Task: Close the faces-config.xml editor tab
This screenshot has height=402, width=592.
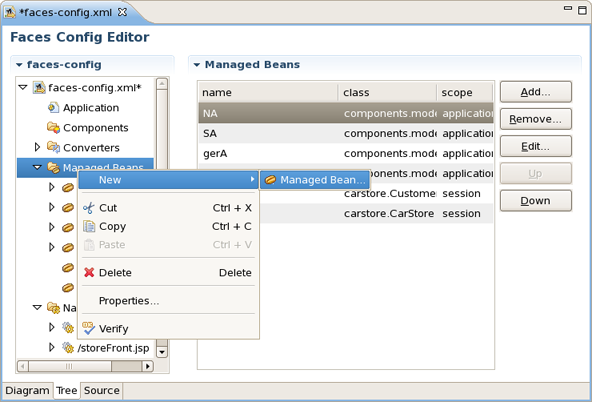Action: (x=122, y=12)
